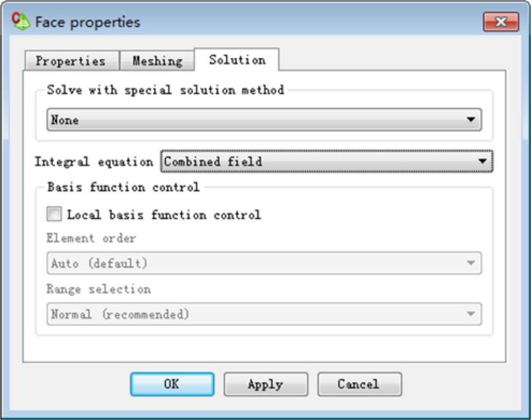Dismiss dialog with the Cancel button

pyautogui.click(x=360, y=384)
